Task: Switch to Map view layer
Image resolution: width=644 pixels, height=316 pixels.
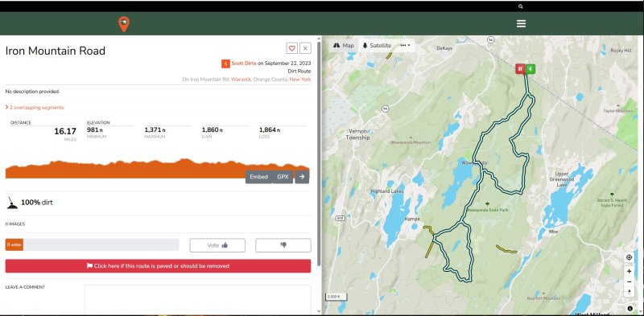Action: pos(344,46)
